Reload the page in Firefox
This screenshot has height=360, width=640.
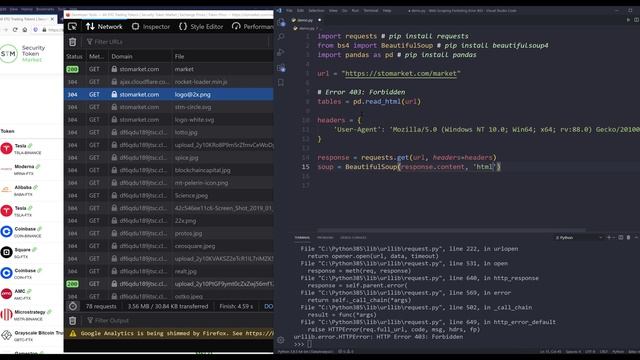point(15,30)
